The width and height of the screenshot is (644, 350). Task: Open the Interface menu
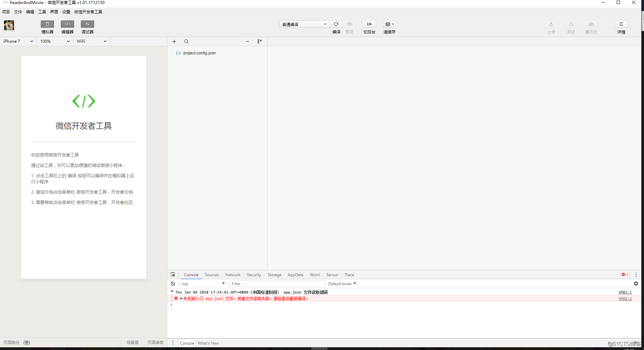point(54,12)
